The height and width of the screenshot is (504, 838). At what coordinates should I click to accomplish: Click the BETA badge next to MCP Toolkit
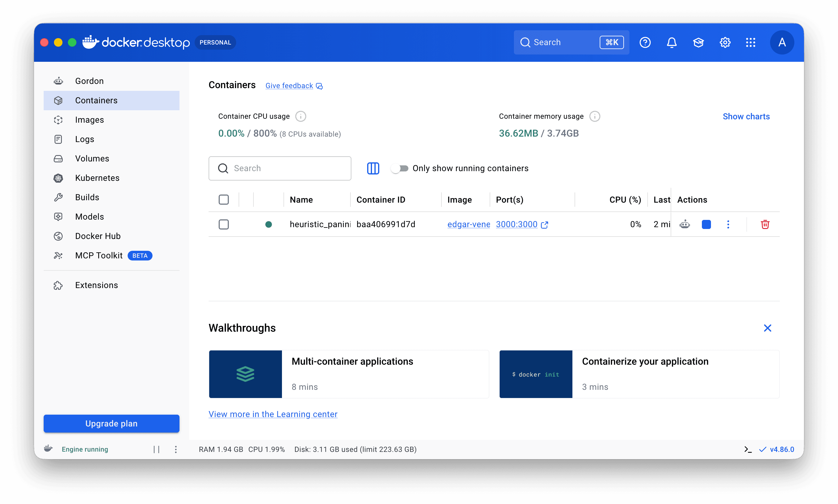point(140,256)
